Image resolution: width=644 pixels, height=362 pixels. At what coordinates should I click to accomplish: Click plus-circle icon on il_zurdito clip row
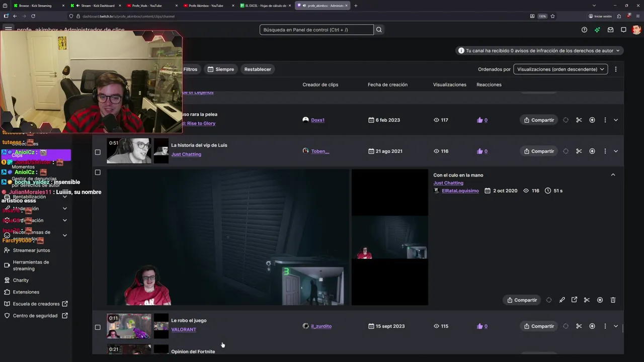(592, 326)
